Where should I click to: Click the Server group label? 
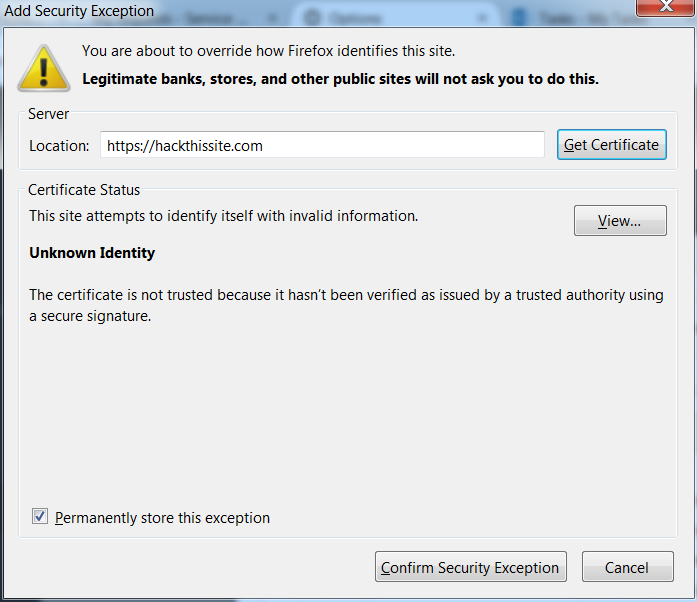[x=48, y=114]
